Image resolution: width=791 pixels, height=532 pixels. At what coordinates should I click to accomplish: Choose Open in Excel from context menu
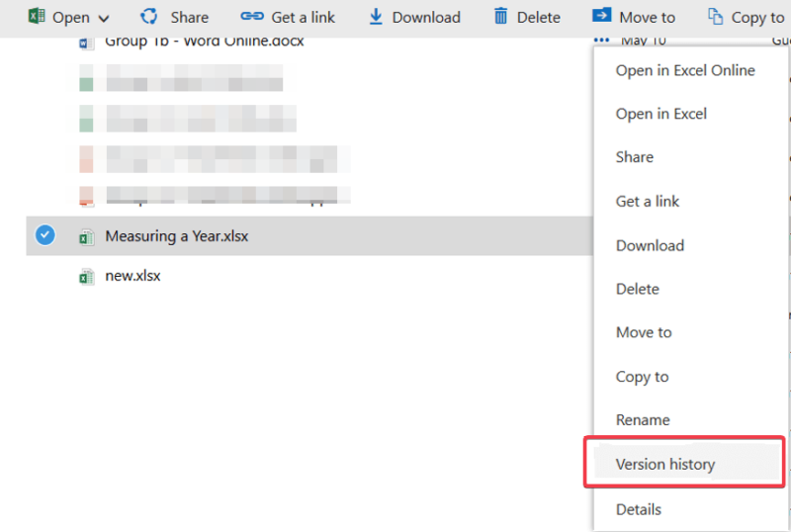(x=660, y=114)
